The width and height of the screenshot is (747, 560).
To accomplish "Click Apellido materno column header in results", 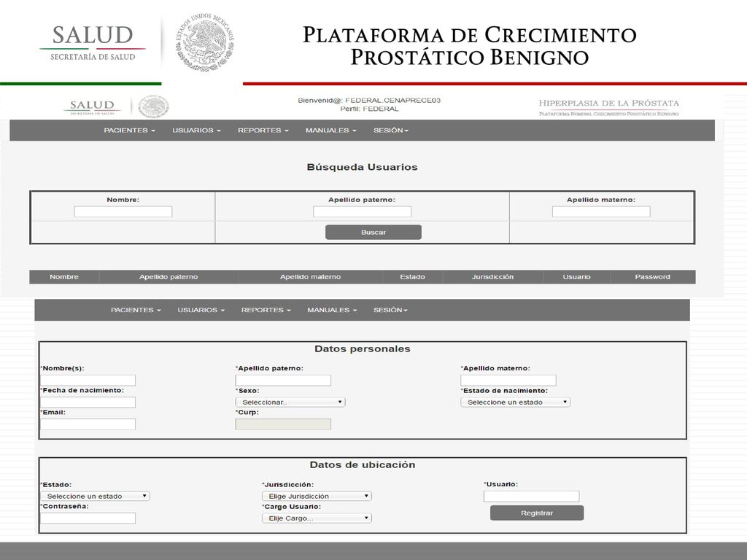I will pyautogui.click(x=310, y=276).
